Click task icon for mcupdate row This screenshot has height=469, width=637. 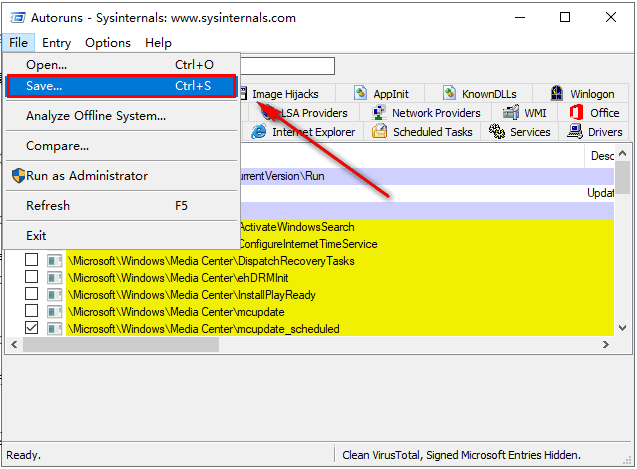[x=54, y=312]
